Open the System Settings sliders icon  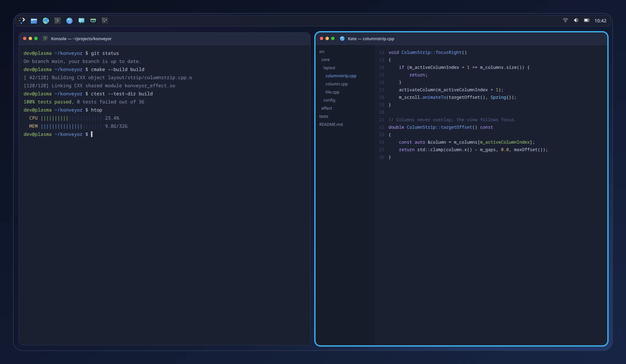point(105,20)
